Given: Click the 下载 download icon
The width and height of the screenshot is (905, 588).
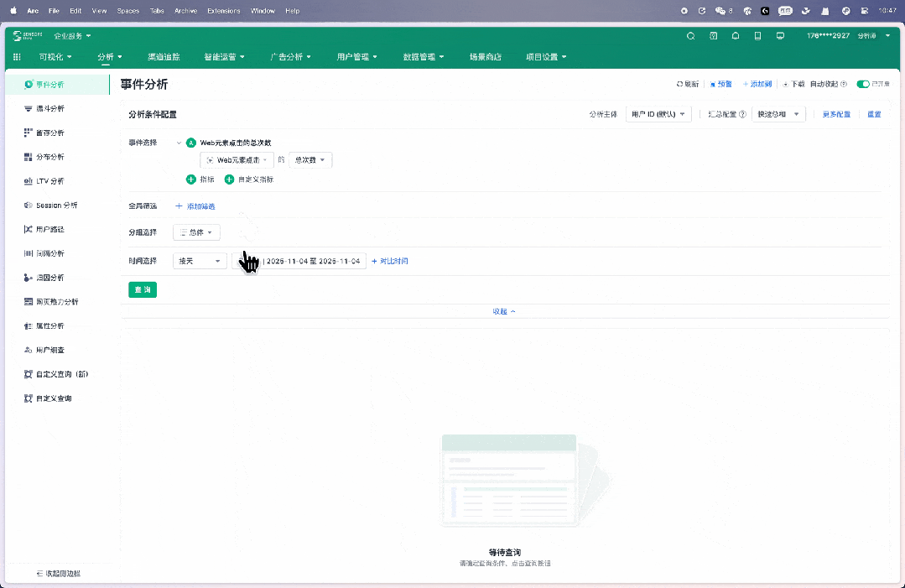Looking at the screenshot, I should pos(785,85).
